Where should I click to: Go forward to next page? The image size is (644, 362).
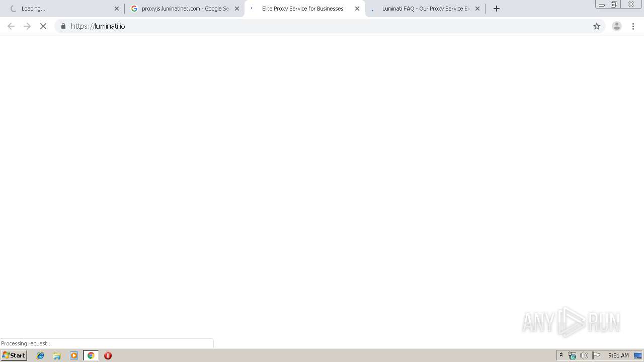27,26
